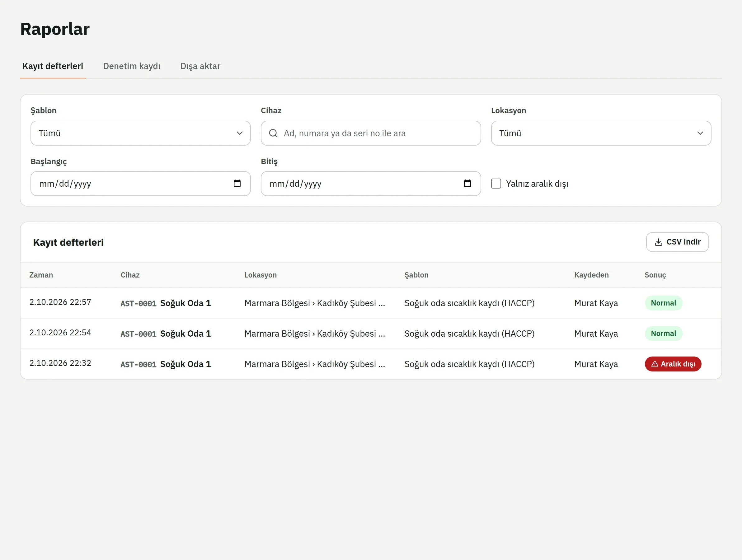Image resolution: width=742 pixels, height=560 pixels.
Task: Click the Normal badge in the 22:54 row
Action: tap(663, 334)
